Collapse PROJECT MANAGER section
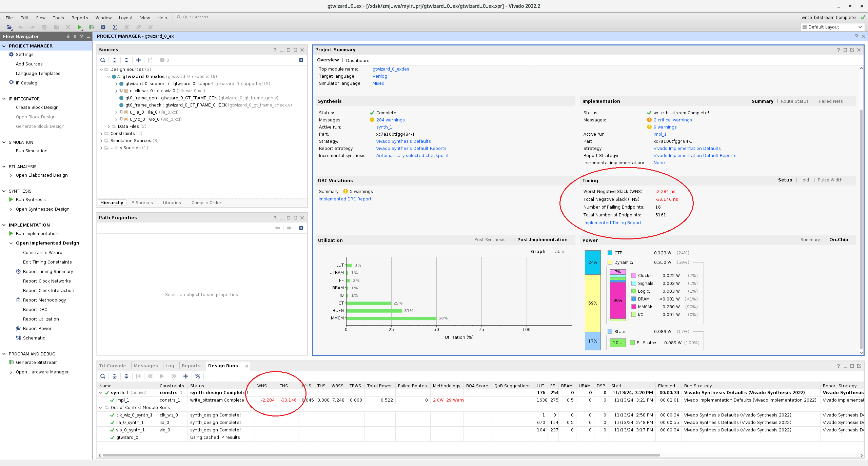Image resolution: width=868 pixels, height=466 pixels. [4, 46]
